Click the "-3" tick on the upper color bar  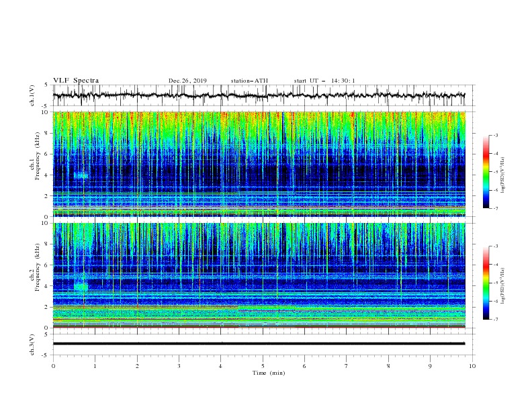495,135
